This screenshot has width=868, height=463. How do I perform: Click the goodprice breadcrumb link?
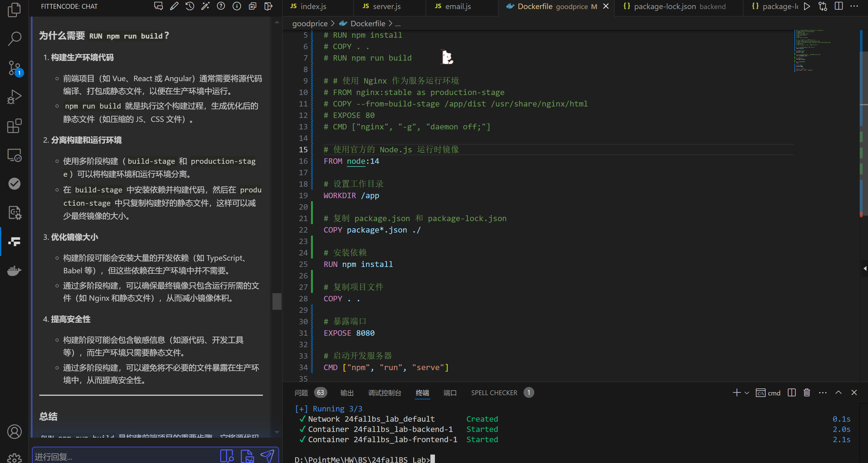[x=310, y=24]
